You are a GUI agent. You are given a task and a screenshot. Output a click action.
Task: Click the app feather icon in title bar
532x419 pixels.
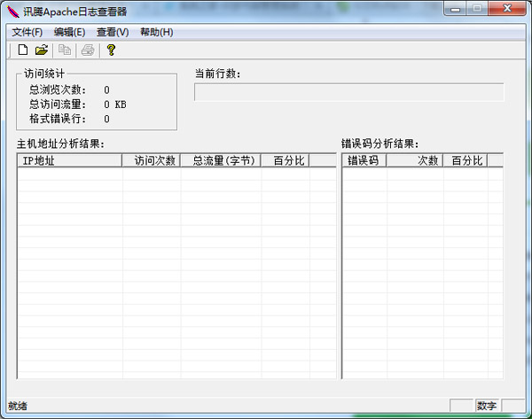tap(12, 11)
